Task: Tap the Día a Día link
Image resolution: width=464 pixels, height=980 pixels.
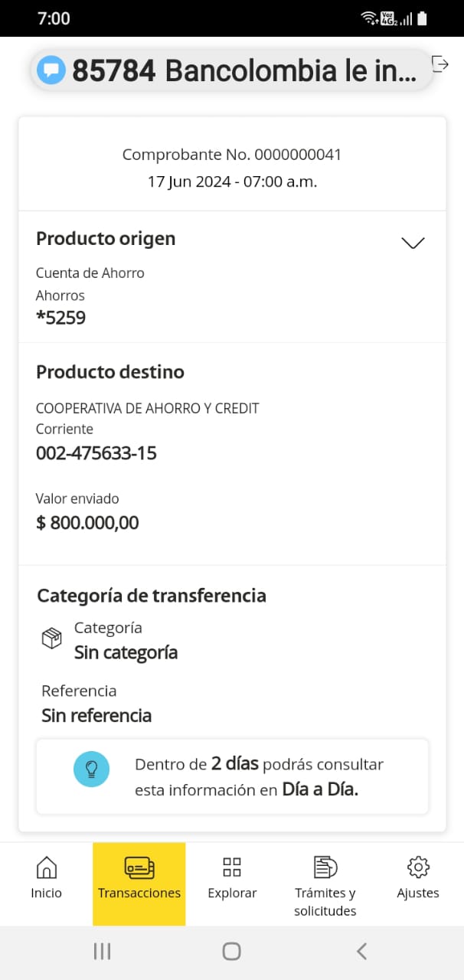Action: [x=320, y=789]
